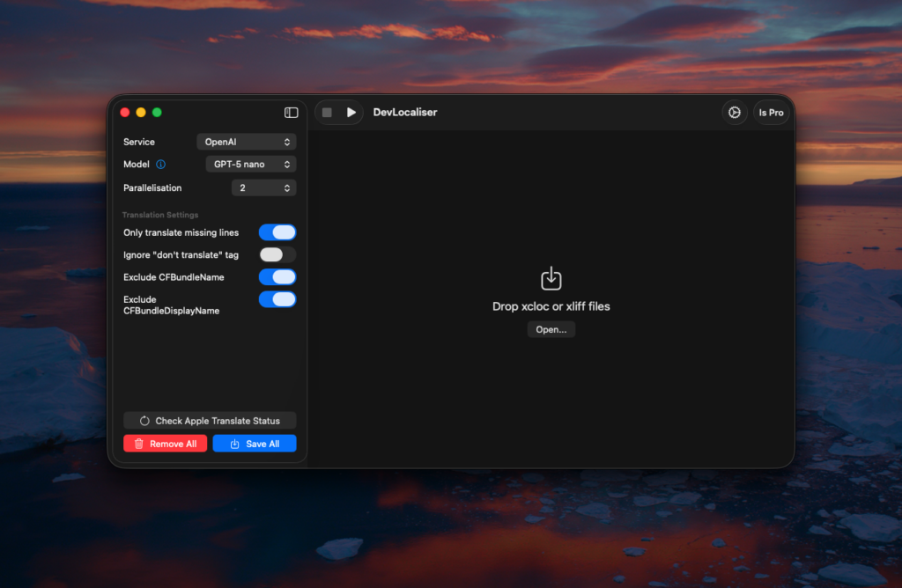
Task: Click the blue Save All button
Action: point(255,444)
